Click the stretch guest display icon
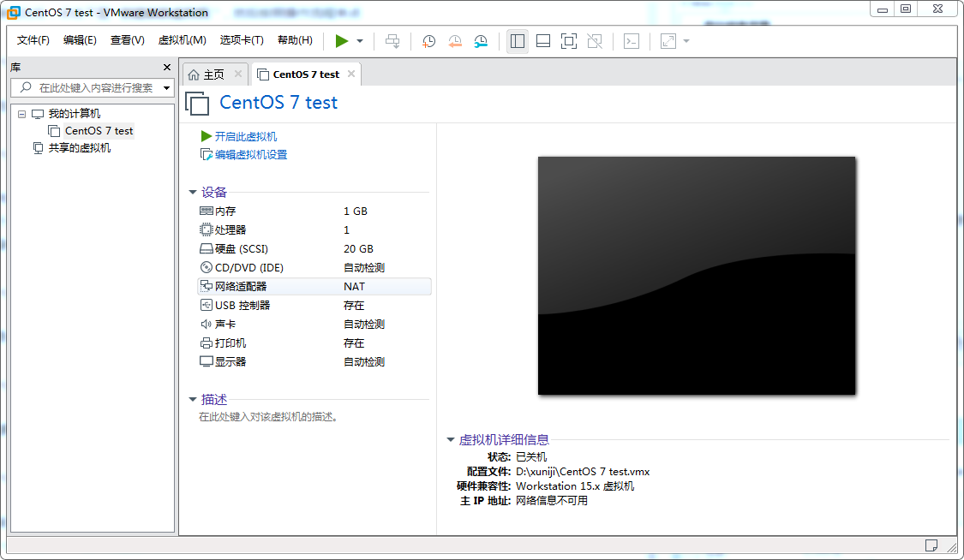The width and height of the screenshot is (964, 560). tap(668, 41)
